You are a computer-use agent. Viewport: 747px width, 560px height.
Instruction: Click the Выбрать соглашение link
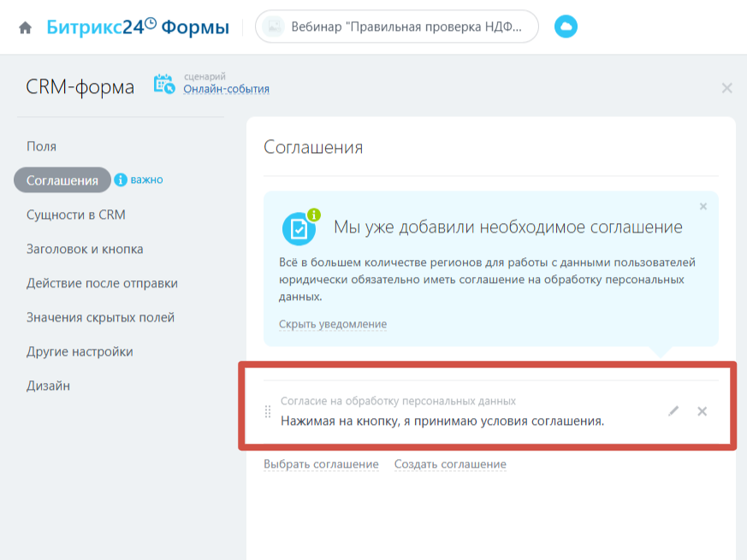tap(321, 463)
